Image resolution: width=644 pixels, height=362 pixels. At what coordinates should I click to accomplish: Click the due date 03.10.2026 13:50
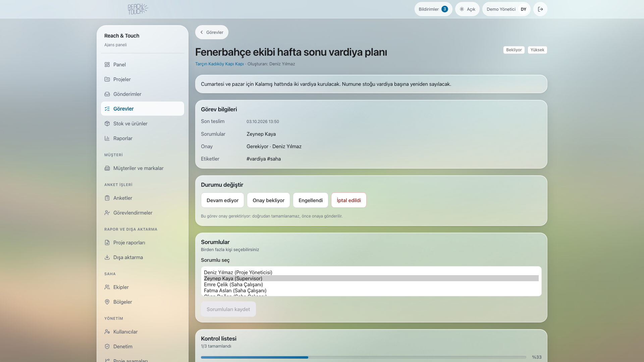click(x=263, y=121)
